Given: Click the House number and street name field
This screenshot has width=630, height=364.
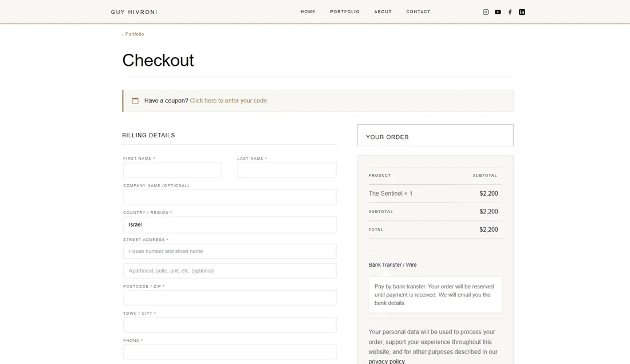Looking at the screenshot, I should (x=230, y=251).
